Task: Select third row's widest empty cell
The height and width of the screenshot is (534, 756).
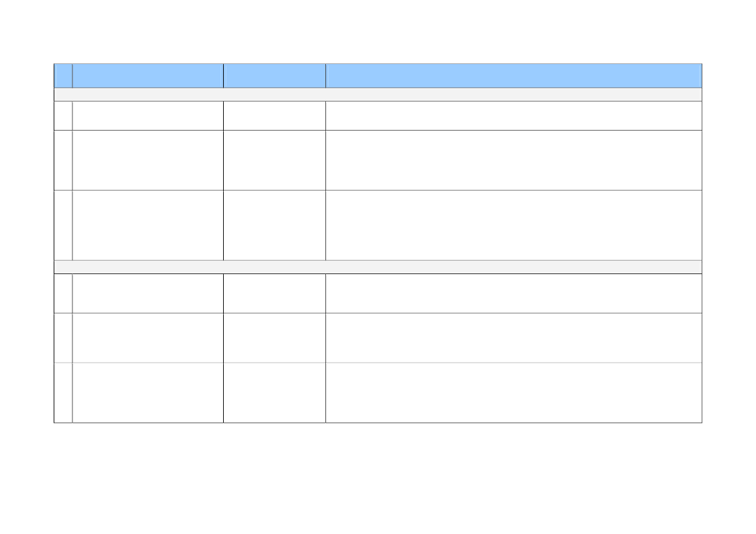Action: [x=514, y=226]
